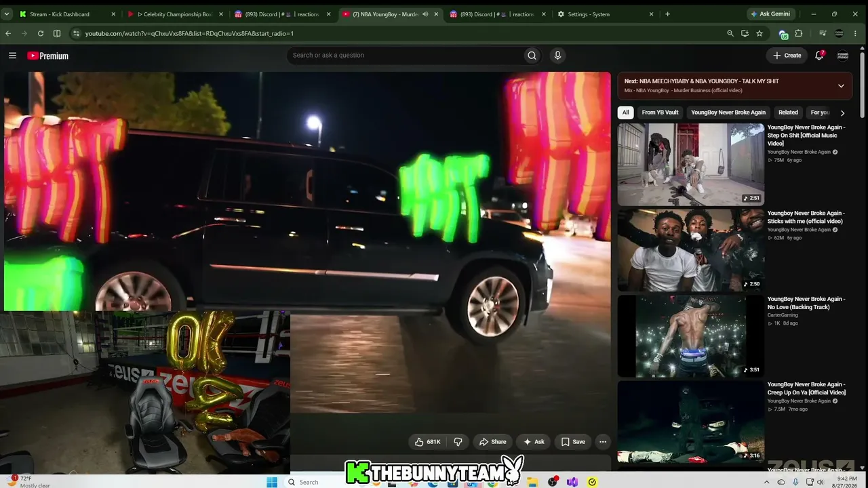Select YoungBoy Never Broke Again chip
The width and height of the screenshot is (868, 488).
point(728,113)
